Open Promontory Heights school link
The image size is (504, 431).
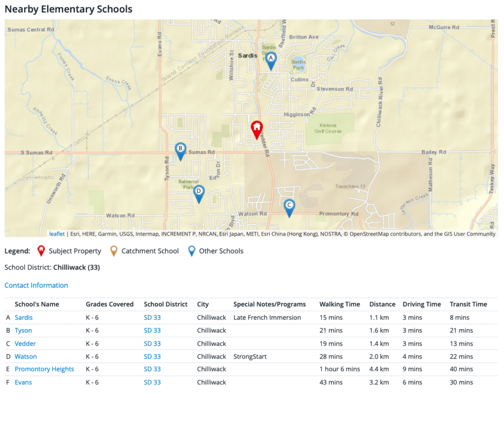(44, 369)
